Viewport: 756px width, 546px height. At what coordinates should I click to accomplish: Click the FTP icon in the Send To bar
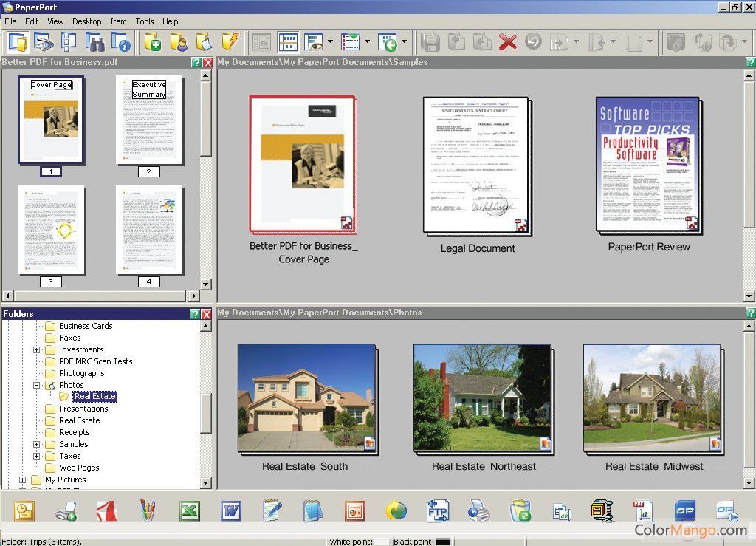click(x=438, y=511)
